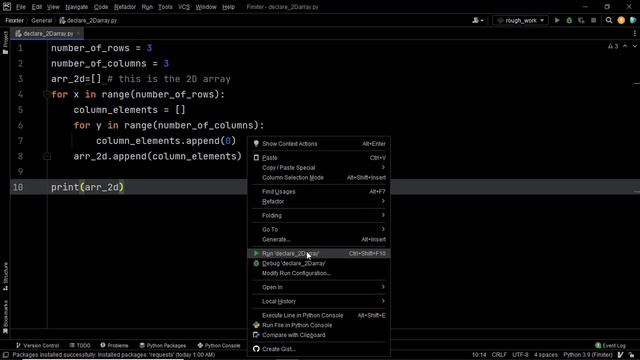
Task: Click the Debug bug toolbar icon
Action: click(569, 20)
